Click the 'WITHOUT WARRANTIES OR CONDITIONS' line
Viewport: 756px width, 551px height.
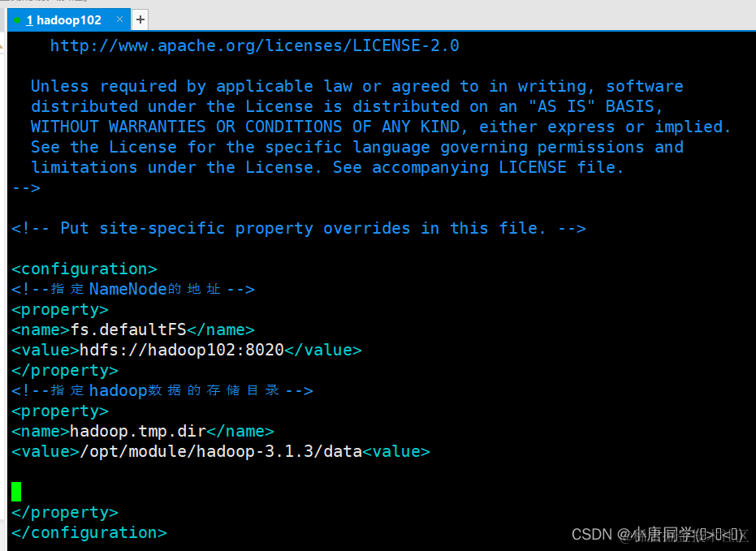tap(381, 127)
